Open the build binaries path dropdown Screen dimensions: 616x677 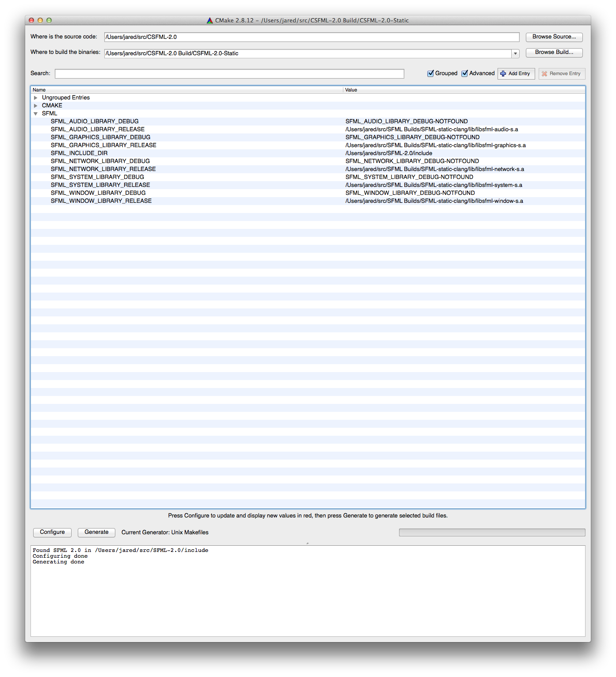(x=515, y=53)
